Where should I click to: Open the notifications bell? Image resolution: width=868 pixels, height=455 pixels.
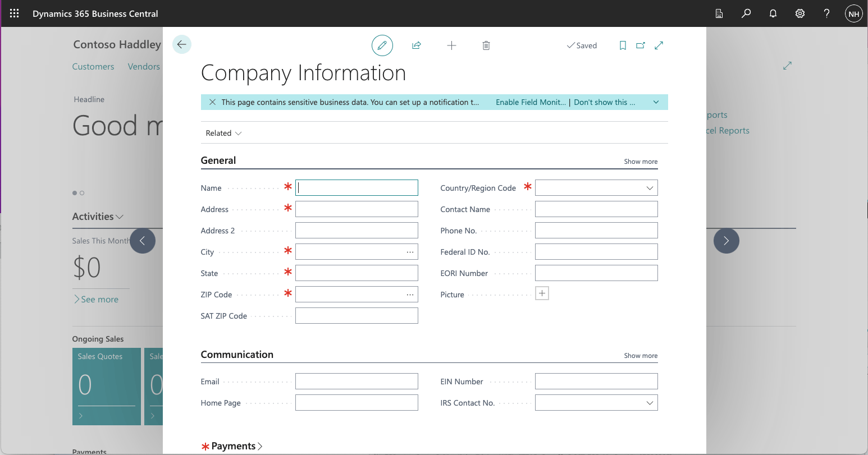click(x=773, y=13)
